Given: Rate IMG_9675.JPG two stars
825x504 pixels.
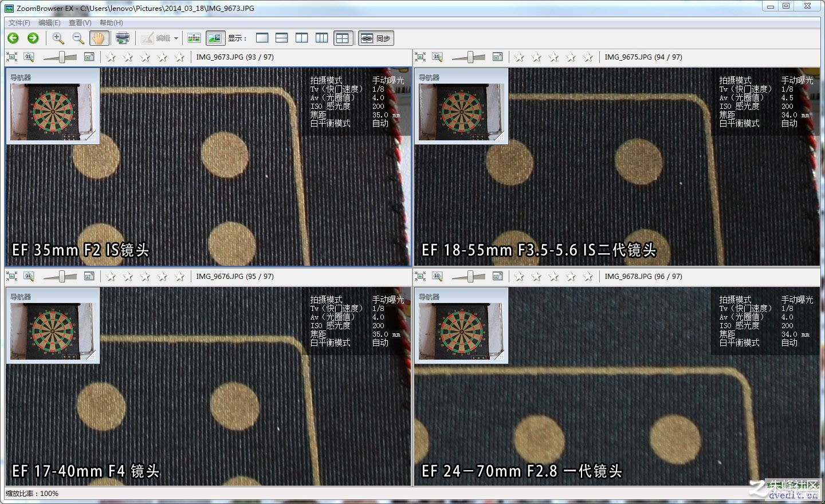Looking at the screenshot, I should [536, 57].
